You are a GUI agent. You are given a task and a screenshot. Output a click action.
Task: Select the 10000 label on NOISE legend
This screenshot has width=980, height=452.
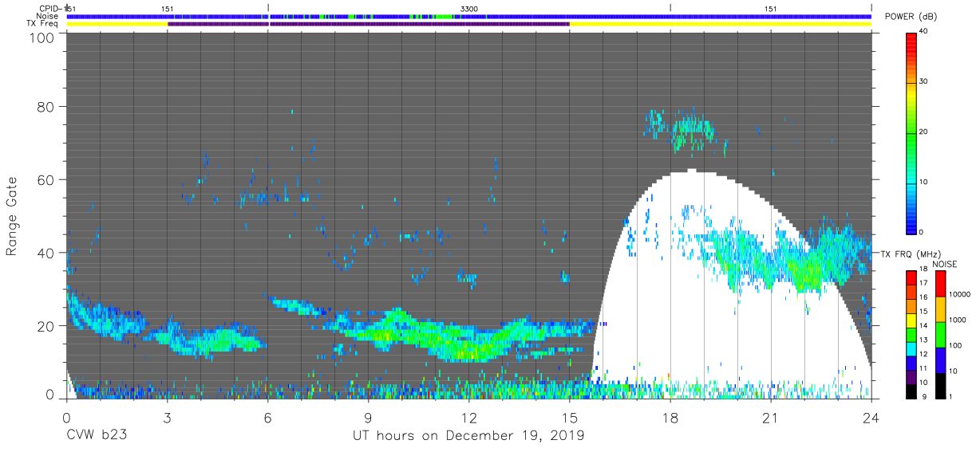[x=958, y=296]
